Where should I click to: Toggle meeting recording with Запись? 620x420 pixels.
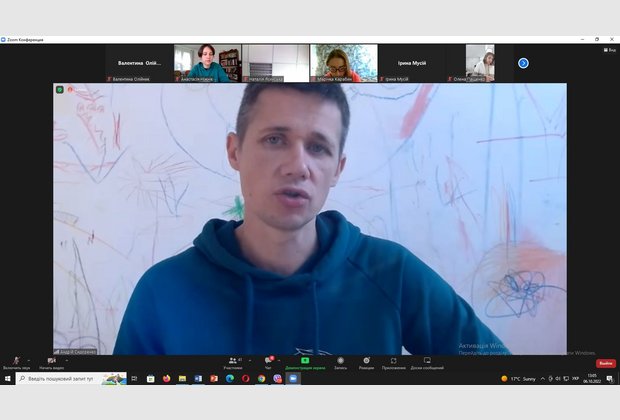340,361
